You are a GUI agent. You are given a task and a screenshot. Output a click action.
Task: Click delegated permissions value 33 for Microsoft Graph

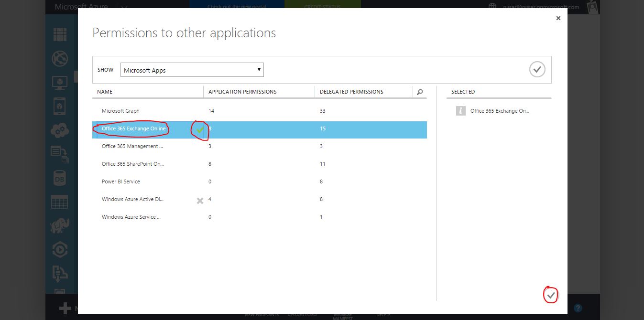[323, 111]
